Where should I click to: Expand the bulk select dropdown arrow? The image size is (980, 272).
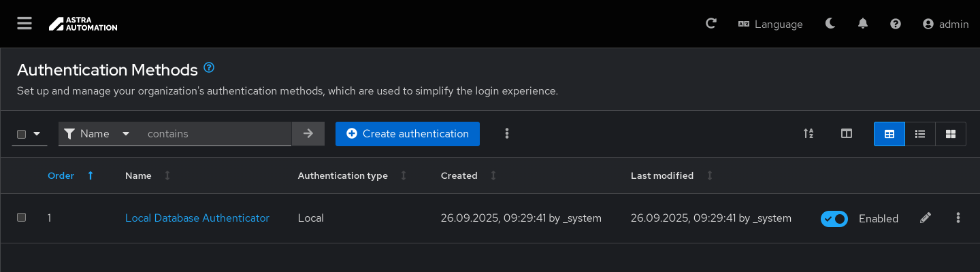coord(37,134)
